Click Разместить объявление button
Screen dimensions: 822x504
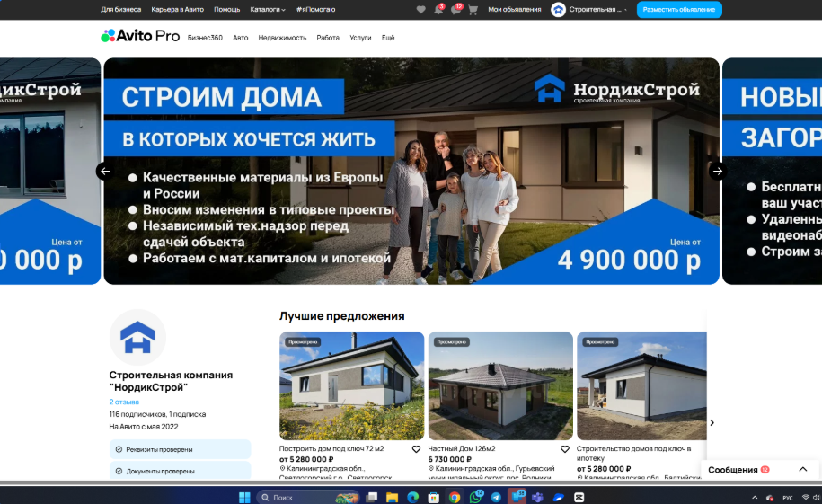(679, 10)
